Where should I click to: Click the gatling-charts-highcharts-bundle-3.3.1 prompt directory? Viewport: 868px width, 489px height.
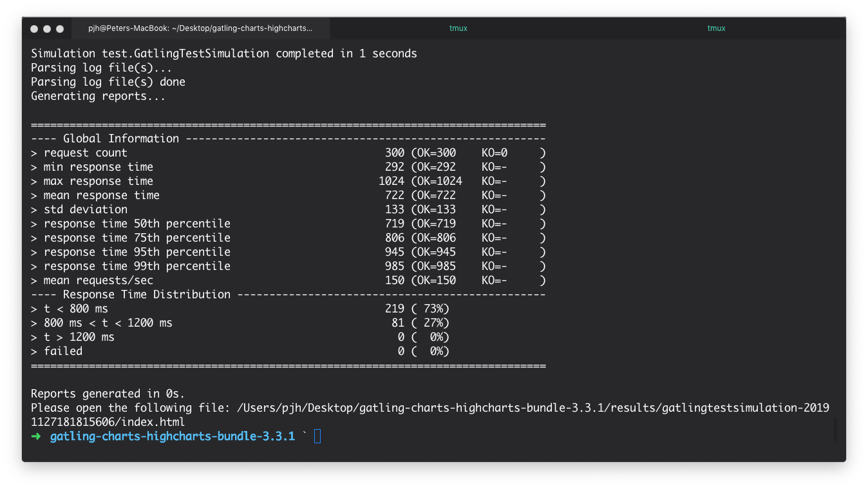pyautogui.click(x=173, y=437)
